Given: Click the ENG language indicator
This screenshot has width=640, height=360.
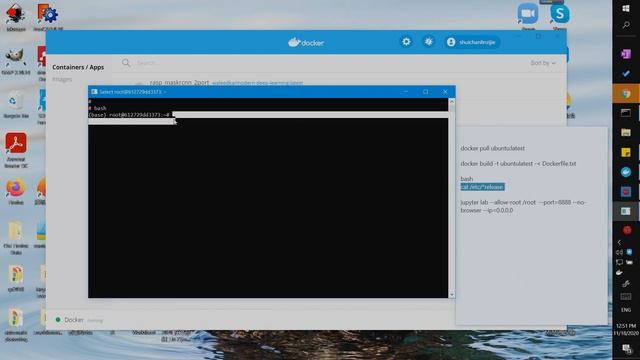Looking at the screenshot, I should point(626,310).
